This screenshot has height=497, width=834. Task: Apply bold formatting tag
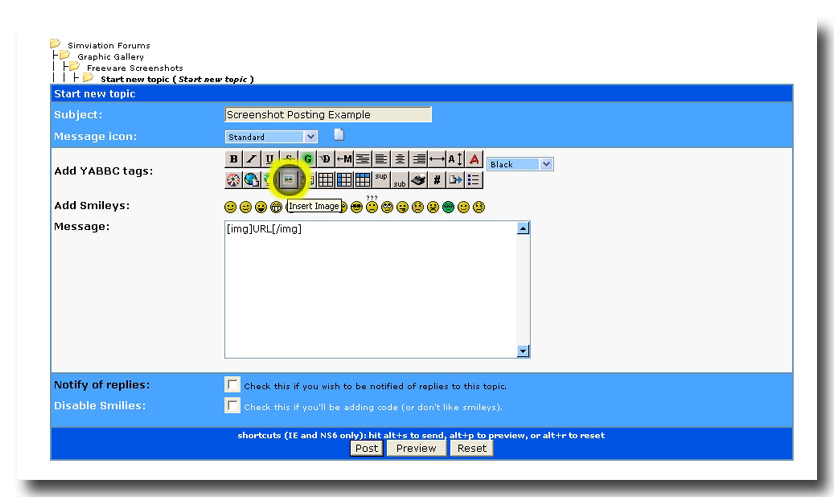tap(233, 159)
